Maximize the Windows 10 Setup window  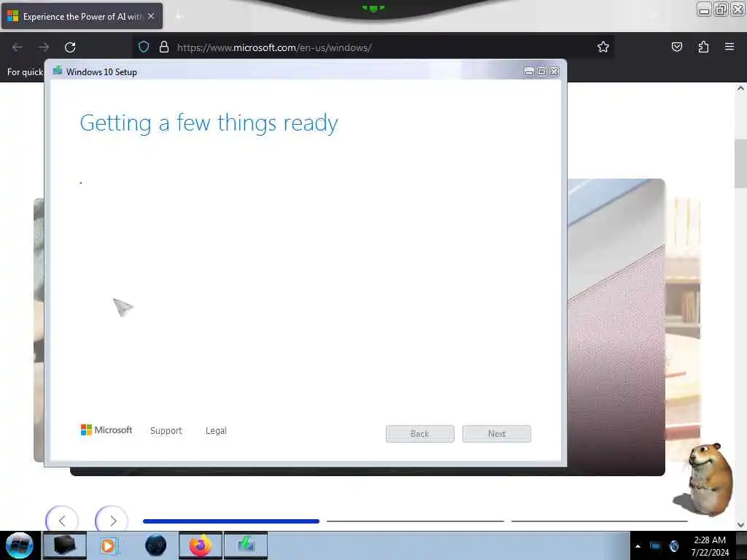coord(542,71)
